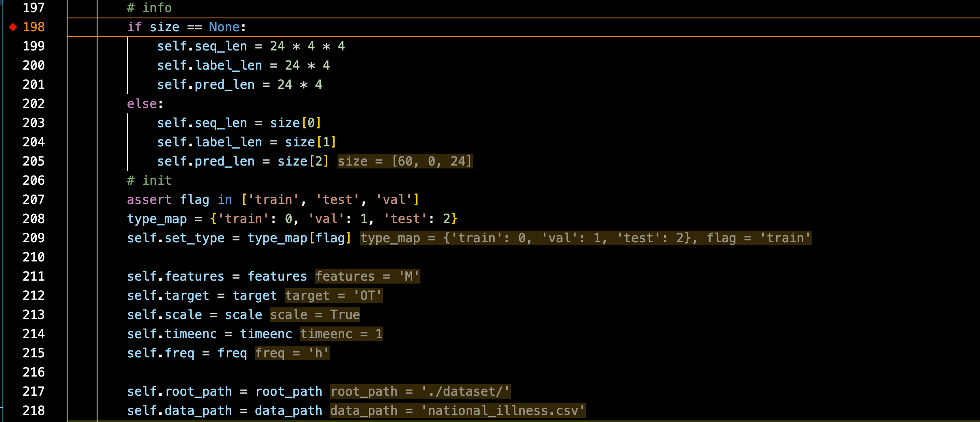Click 'self.target' on line 212

click(x=168, y=296)
